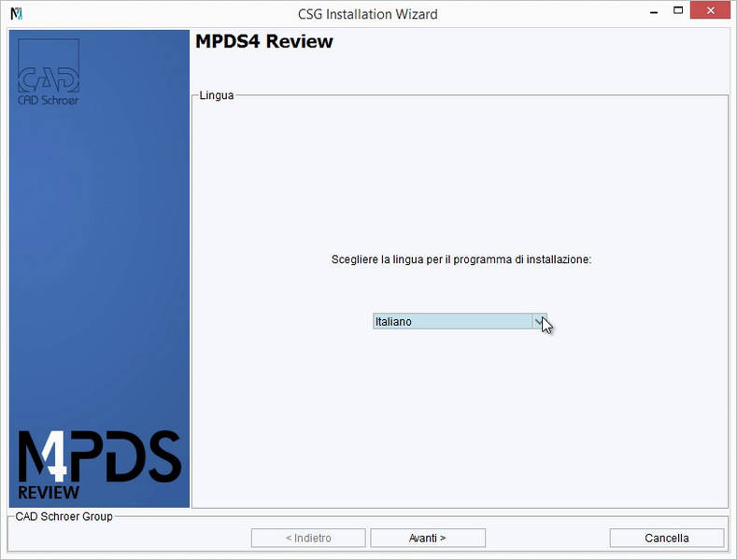Click the greyed-out < Indietro button
The image size is (737, 560).
point(308,538)
